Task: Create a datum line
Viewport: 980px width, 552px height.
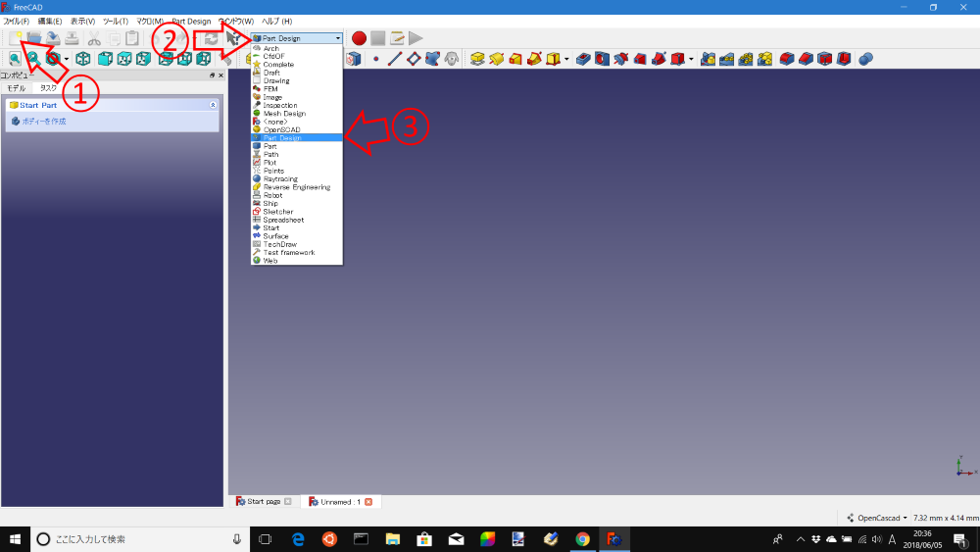Action: pyautogui.click(x=394, y=59)
